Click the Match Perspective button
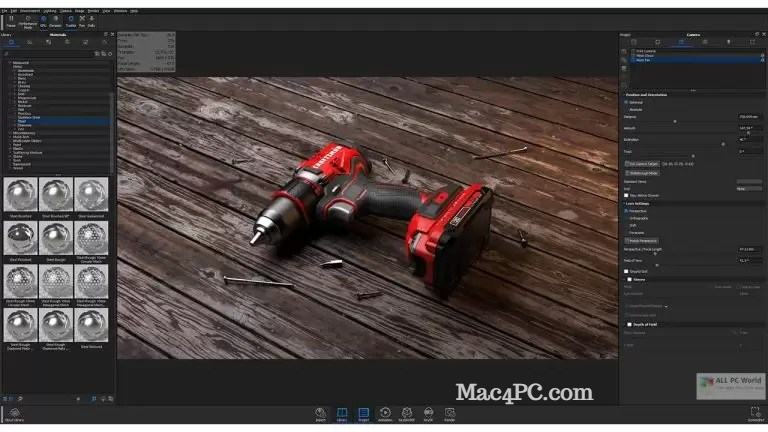The height and width of the screenshot is (432, 768). pos(642,241)
